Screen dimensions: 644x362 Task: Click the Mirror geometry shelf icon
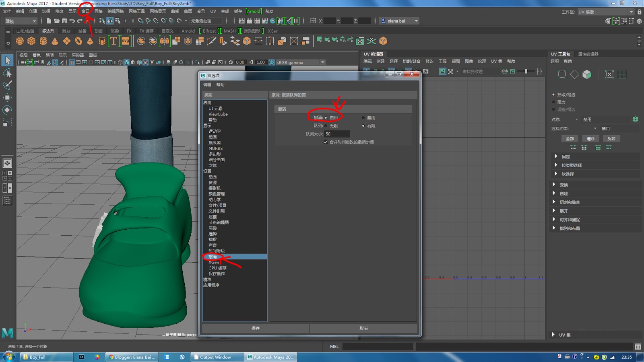[x=165, y=41]
